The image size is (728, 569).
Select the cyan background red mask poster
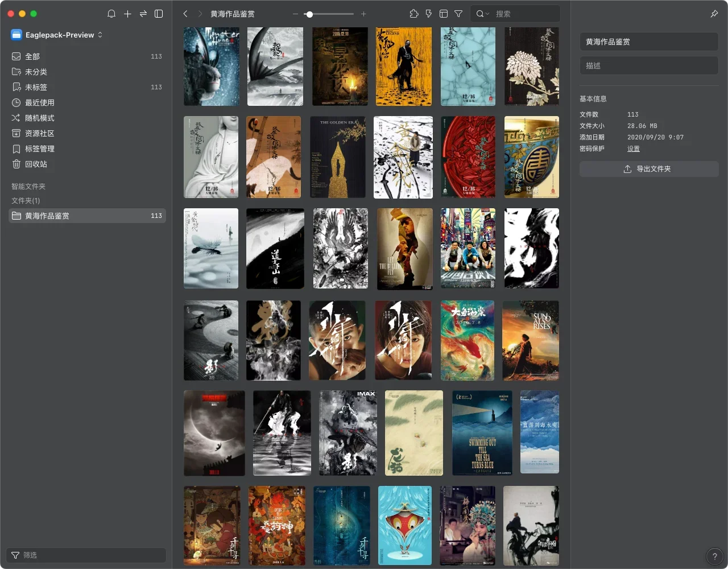[405, 525]
